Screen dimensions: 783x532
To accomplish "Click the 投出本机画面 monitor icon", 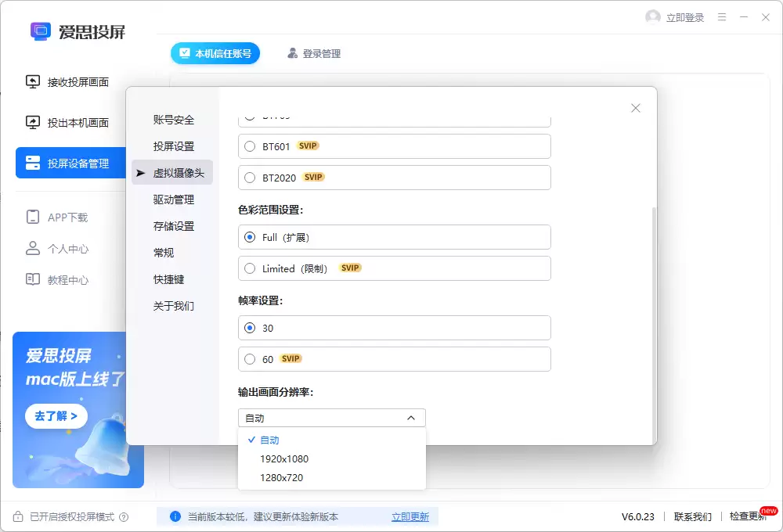I will coord(33,122).
